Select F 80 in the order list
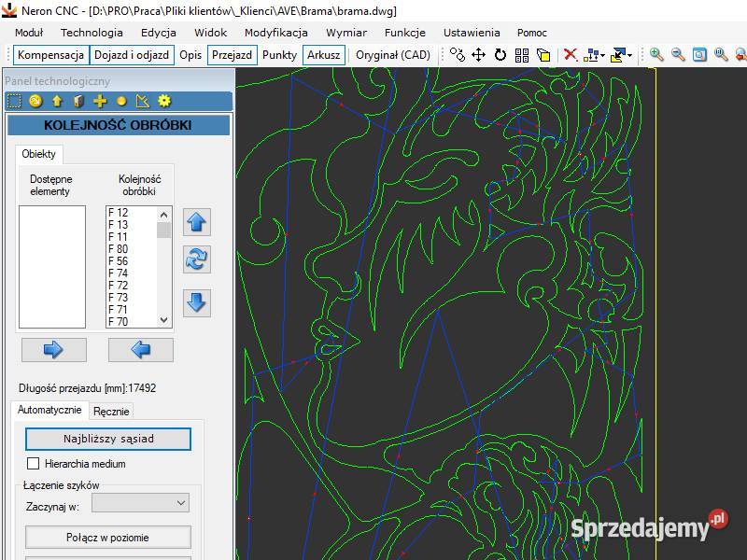The width and height of the screenshot is (747, 560). click(x=119, y=249)
